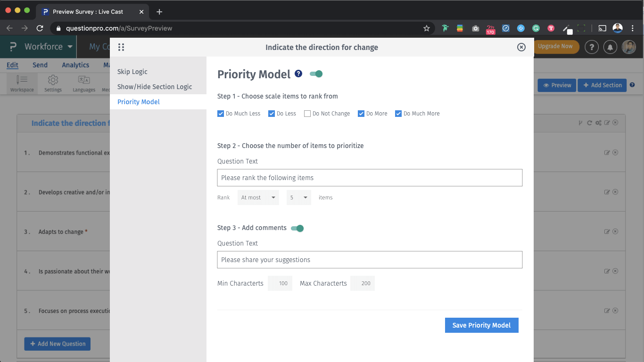This screenshot has height=362, width=644.
Task: Open the notifications bell icon
Action: (610, 47)
